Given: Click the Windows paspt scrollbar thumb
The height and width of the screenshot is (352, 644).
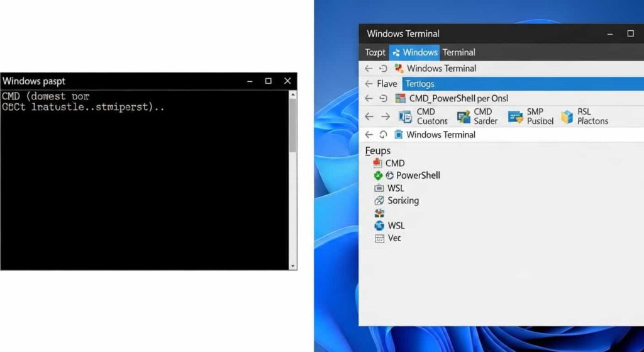Looking at the screenshot, I should [292, 125].
